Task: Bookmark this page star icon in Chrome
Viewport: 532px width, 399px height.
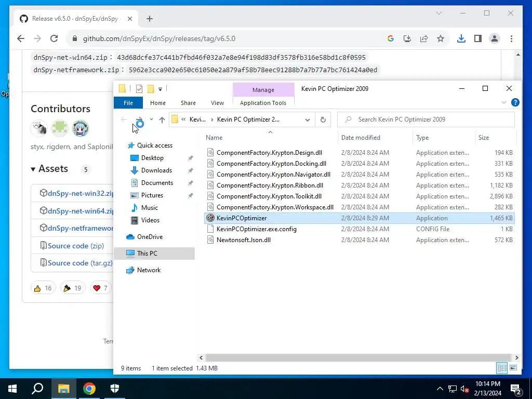Action: click(x=441, y=38)
